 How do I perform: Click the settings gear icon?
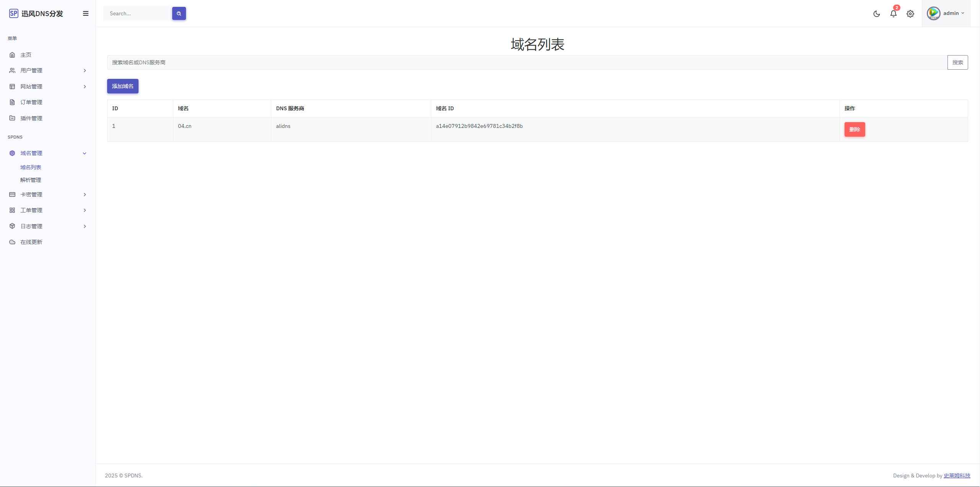[910, 13]
